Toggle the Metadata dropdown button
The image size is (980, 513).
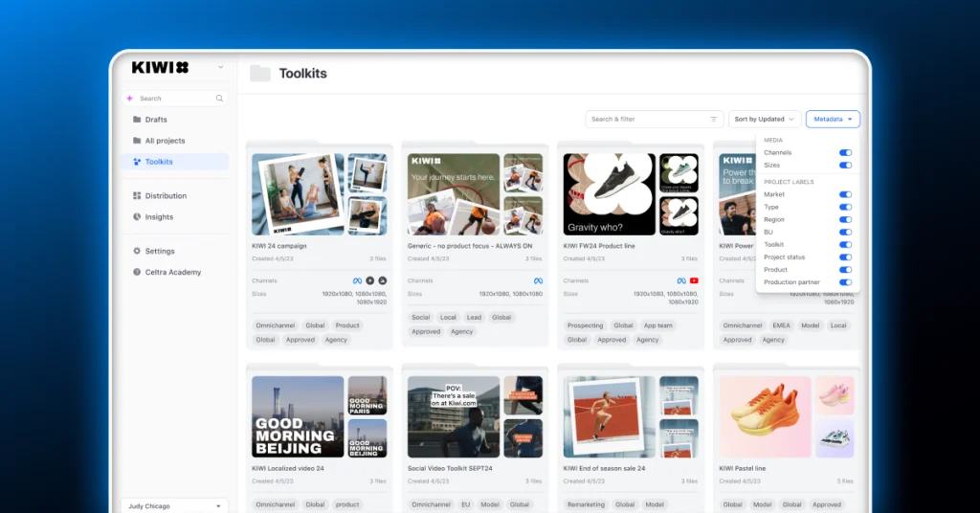click(833, 119)
